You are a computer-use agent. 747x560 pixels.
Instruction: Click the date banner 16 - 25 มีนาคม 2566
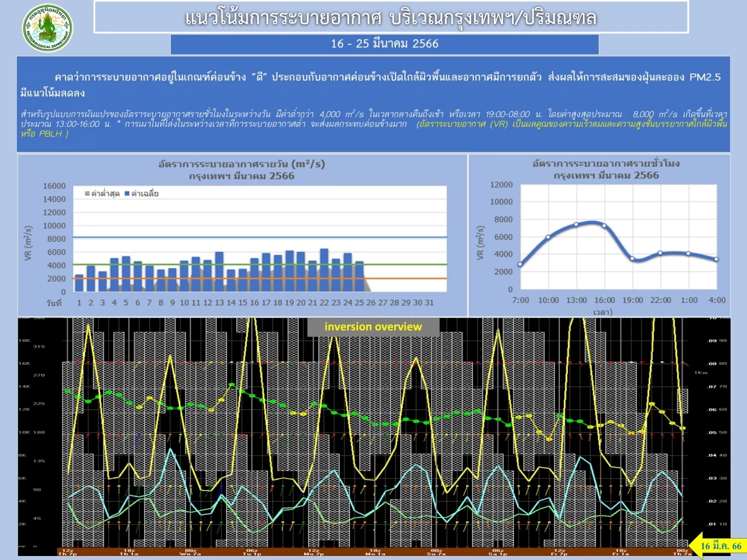click(x=384, y=44)
